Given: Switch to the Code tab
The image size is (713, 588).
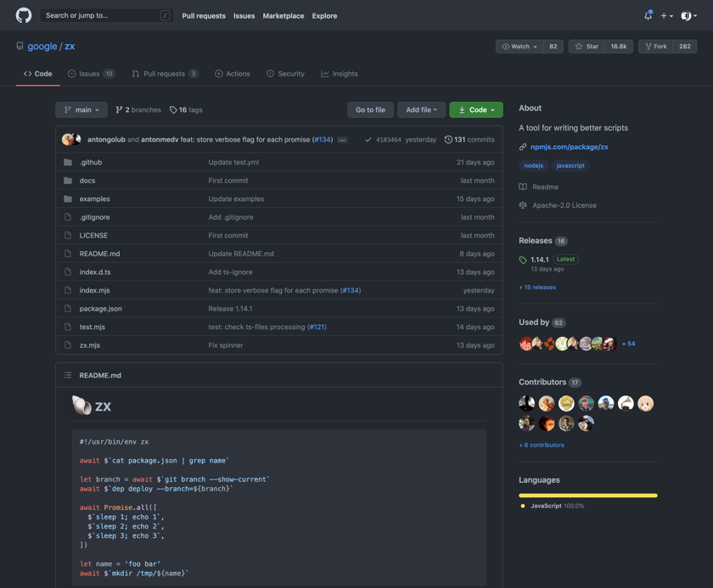Looking at the screenshot, I should point(37,74).
